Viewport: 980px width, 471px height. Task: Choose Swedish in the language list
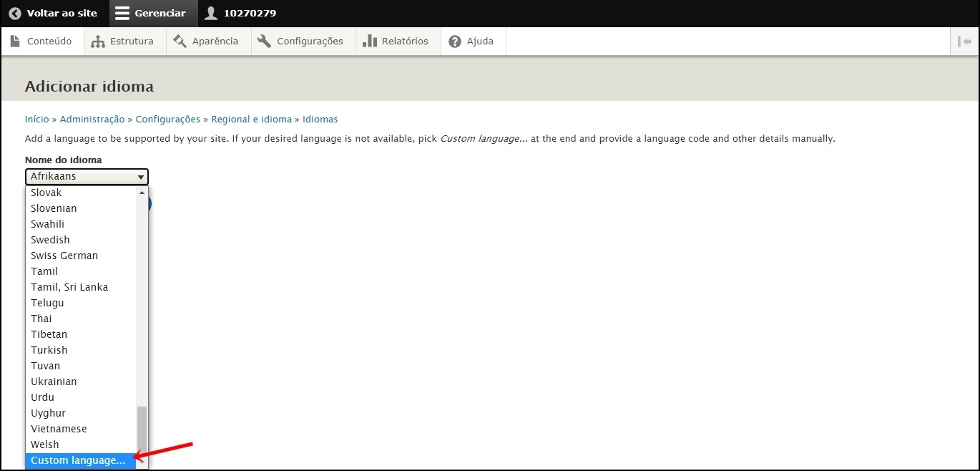(50, 240)
